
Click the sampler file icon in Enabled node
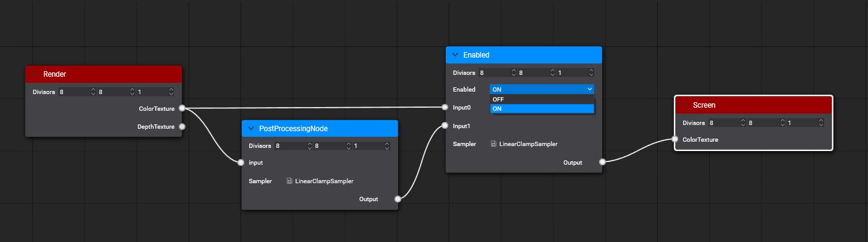pyautogui.click(x=493, y=144)
